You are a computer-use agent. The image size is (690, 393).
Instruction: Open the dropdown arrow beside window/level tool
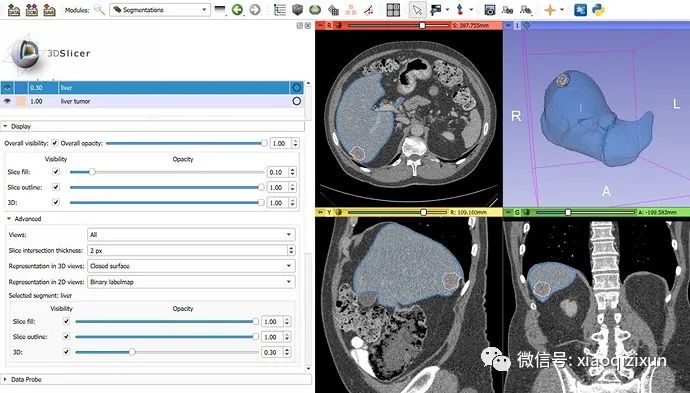coord(447,10)
